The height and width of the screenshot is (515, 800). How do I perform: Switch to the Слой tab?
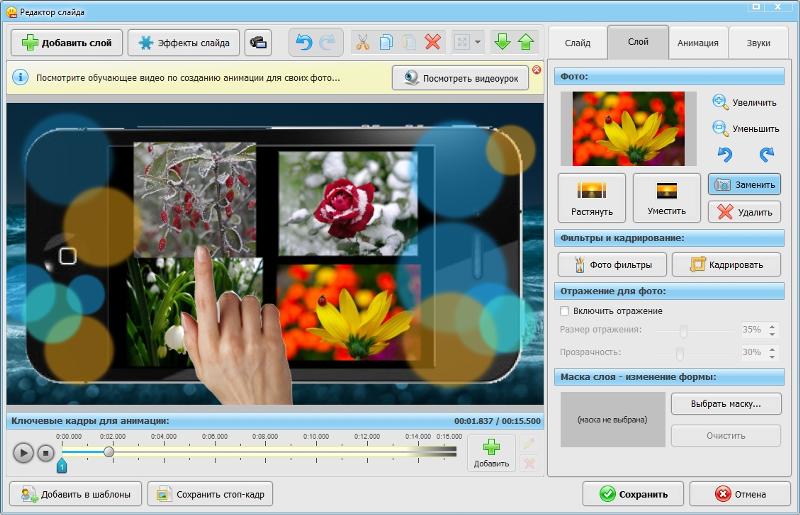click(x=638, y=42)
